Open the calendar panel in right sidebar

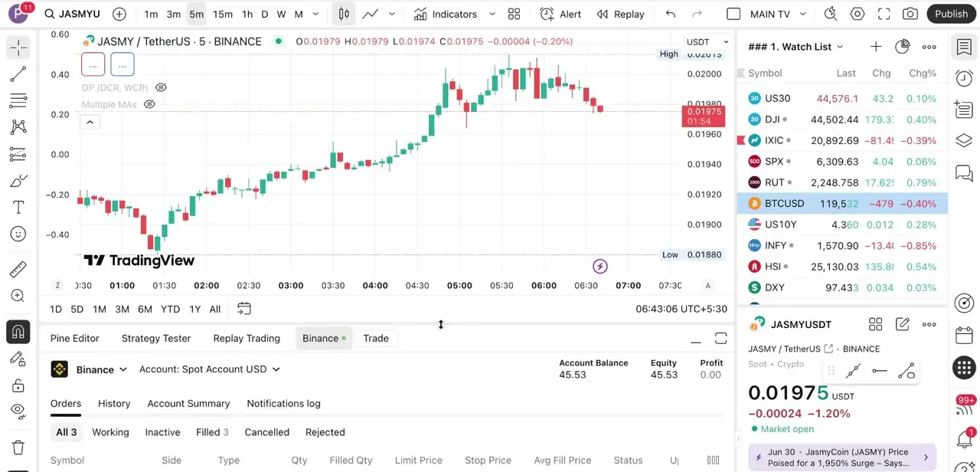pyautogui.click(x=964, y=336)
